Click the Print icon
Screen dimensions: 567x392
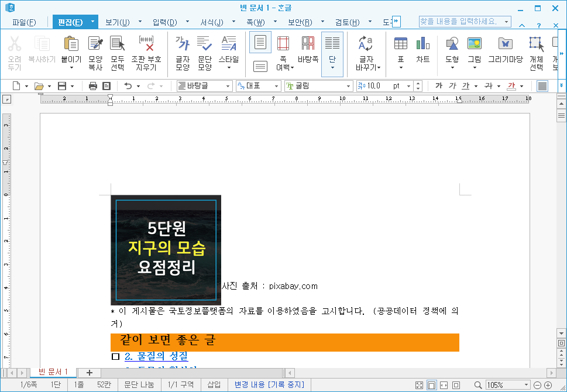pyautogui.click(x=93, y=86)
